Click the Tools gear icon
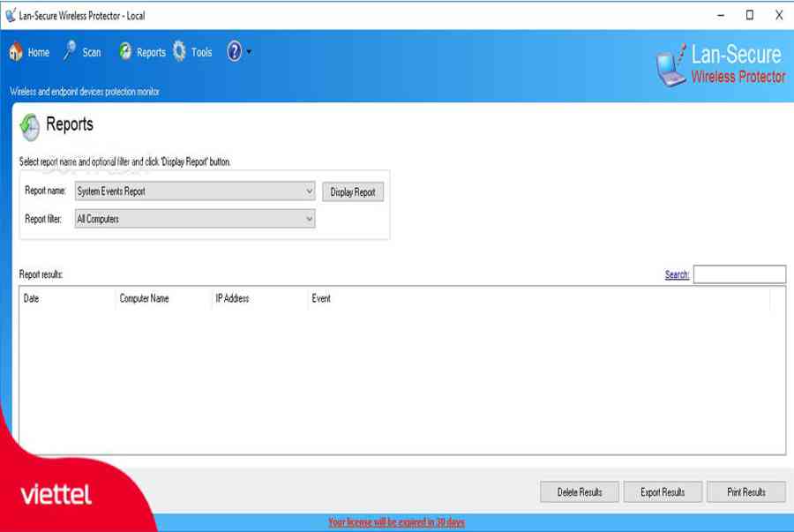The image size is (794, 532). [180, 52]
